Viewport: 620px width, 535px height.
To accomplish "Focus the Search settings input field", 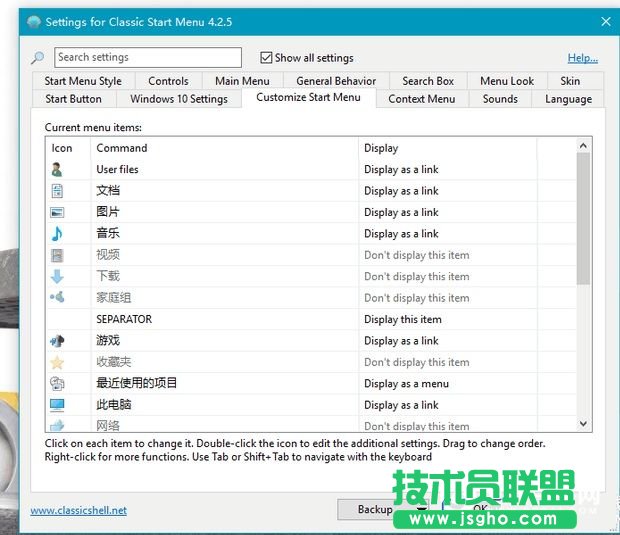I will pyautogui.click(x=148, y=57).
